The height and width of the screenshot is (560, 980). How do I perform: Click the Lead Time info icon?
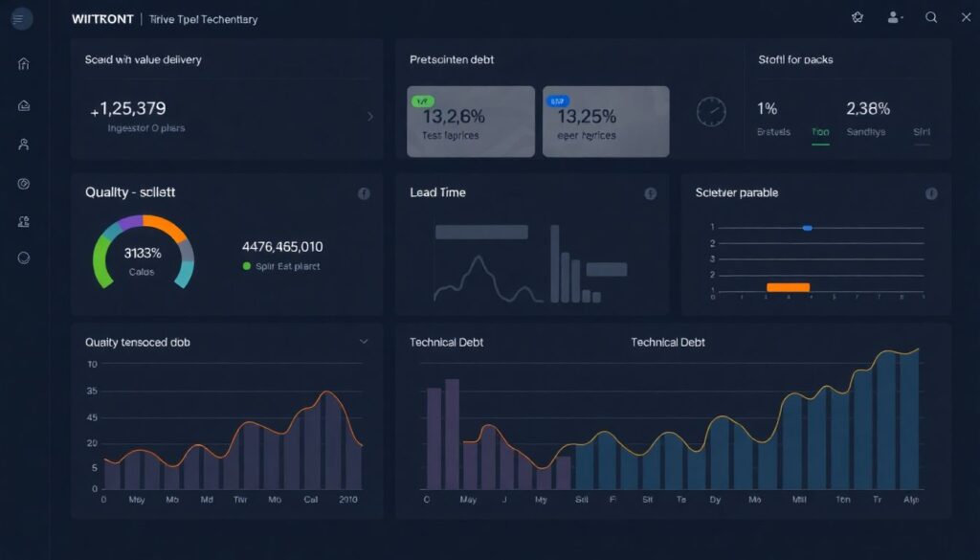pos(651,193)
